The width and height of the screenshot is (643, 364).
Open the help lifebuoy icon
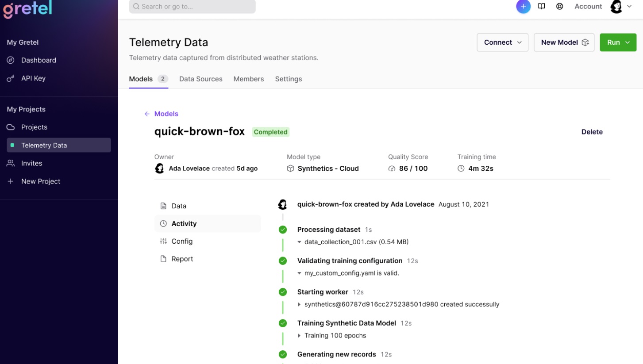559,6
